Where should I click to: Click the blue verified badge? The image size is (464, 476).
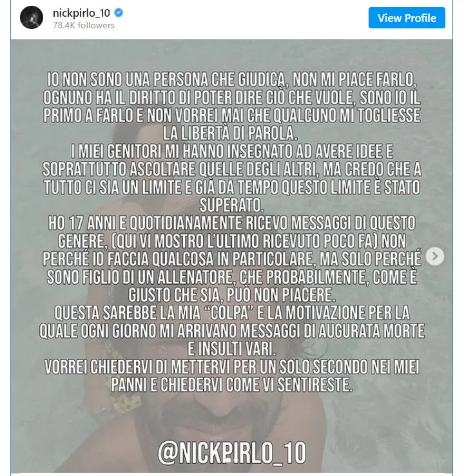(x=120, y=13)
